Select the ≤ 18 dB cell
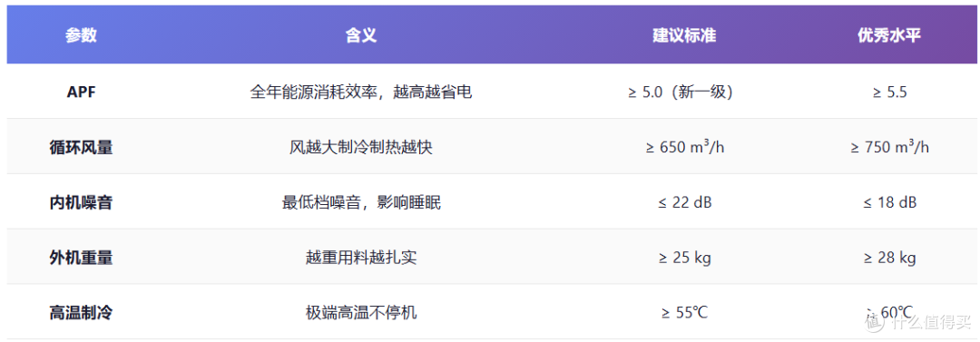Screen dimensions: 980x342 point(889,202)
